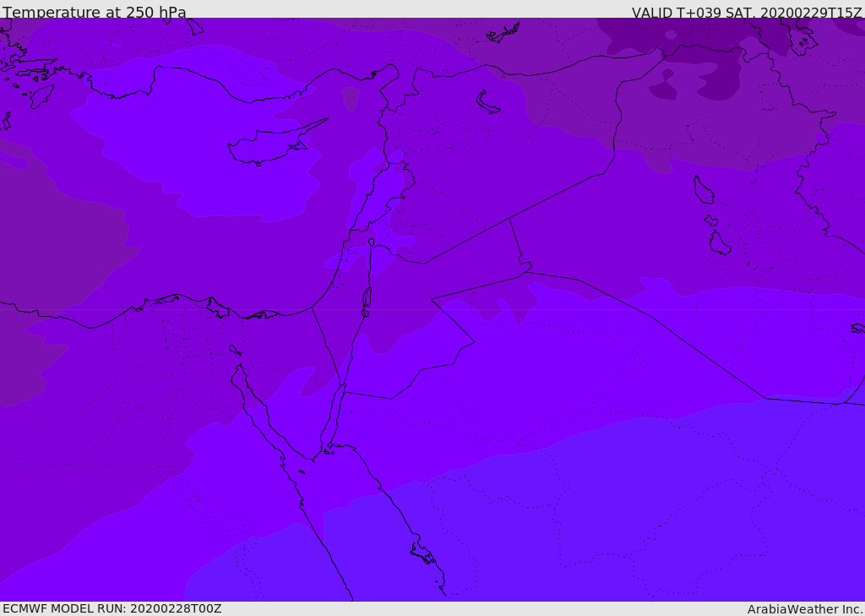The width and height of the screenshot is (865, 616).
Task: Click the Sea of Galilee outline
Action: click(372, 243)
